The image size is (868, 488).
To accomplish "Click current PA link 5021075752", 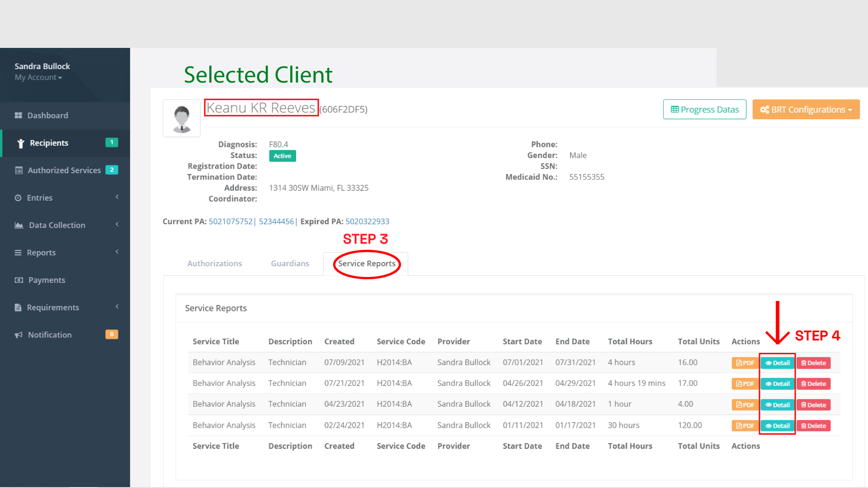I will pyautogui.click(x=231, y=221).
